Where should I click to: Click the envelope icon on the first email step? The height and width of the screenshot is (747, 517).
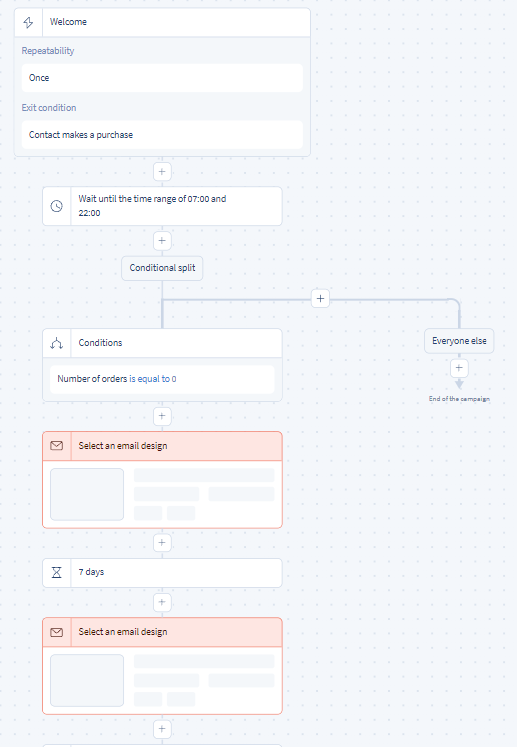coord(57,445)
